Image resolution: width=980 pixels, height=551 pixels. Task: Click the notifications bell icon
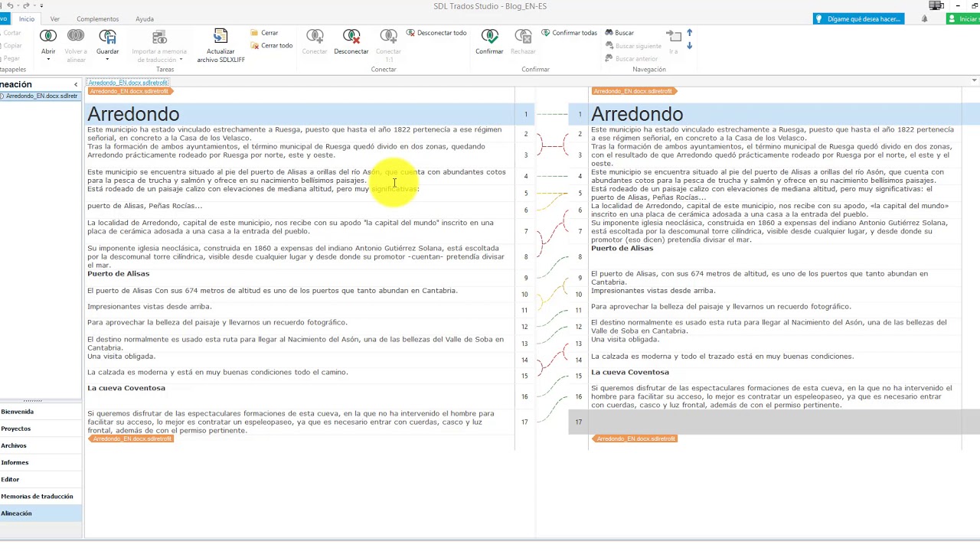click(x=924, y=18)
